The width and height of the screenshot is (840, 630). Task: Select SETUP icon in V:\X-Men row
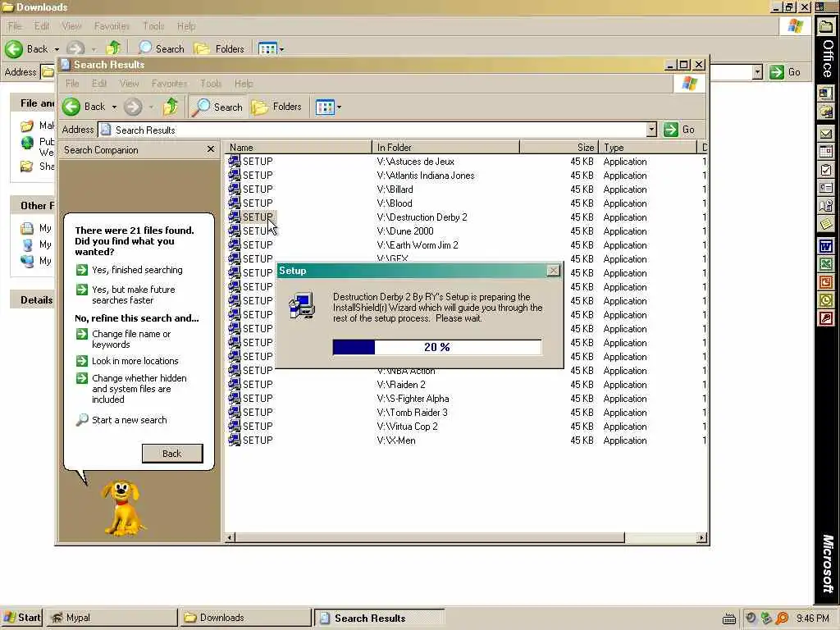[234, 440]
